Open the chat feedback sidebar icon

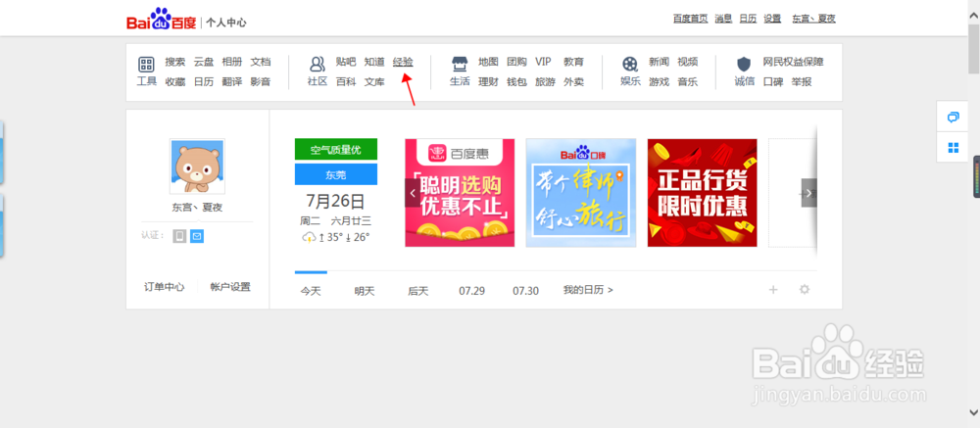(954, 117)
